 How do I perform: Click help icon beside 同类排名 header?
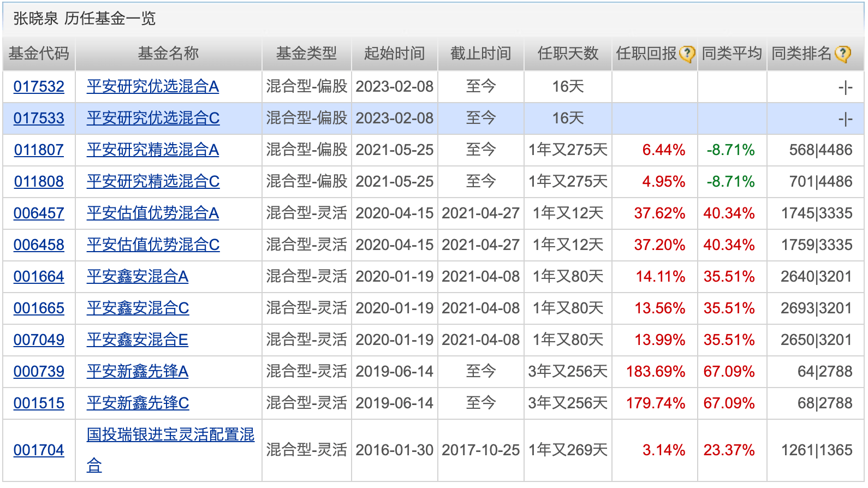coord(843,53)
